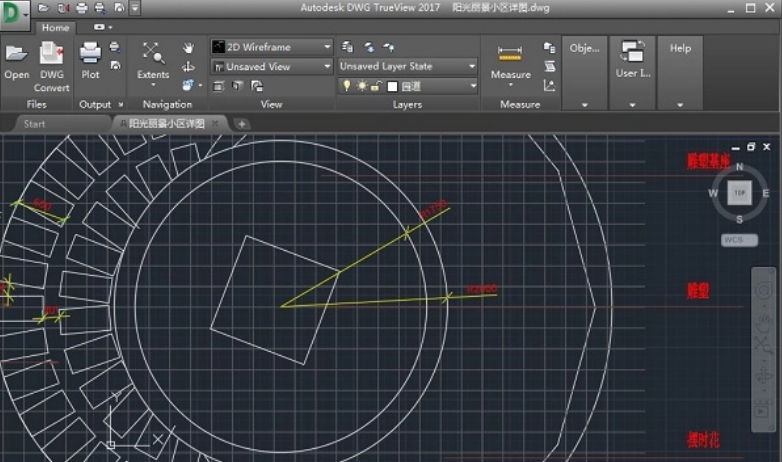The width and height of the screenshot is (782, 462).
Task: Toggle layer lock padlock icon
Action: [377, 86]
